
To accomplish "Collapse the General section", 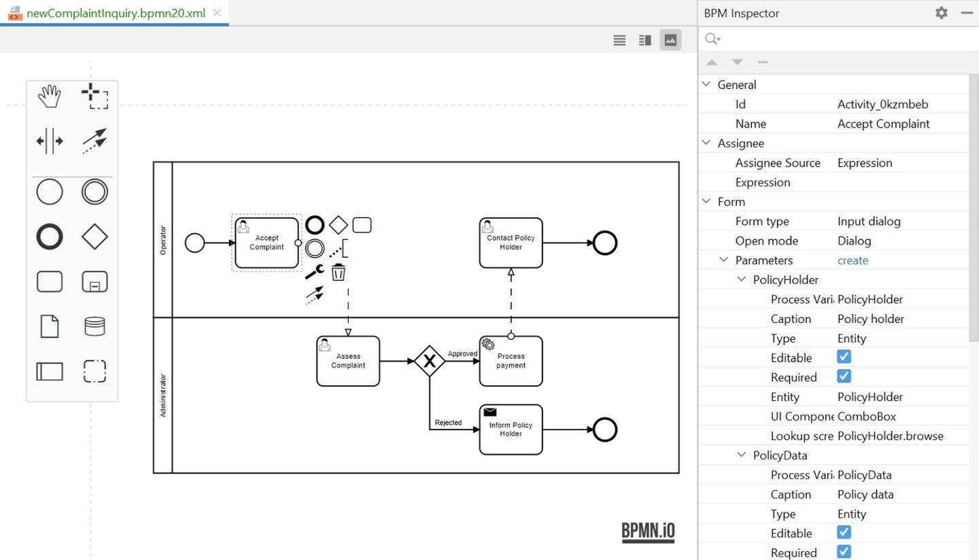I will pyautogui.click(x=706, y=84).
